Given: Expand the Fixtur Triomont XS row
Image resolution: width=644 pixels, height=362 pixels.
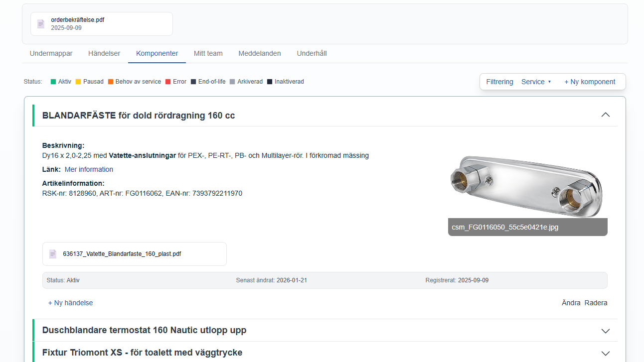Looking at the screenshot, I should pyautogui.click(x=606, y=353).
